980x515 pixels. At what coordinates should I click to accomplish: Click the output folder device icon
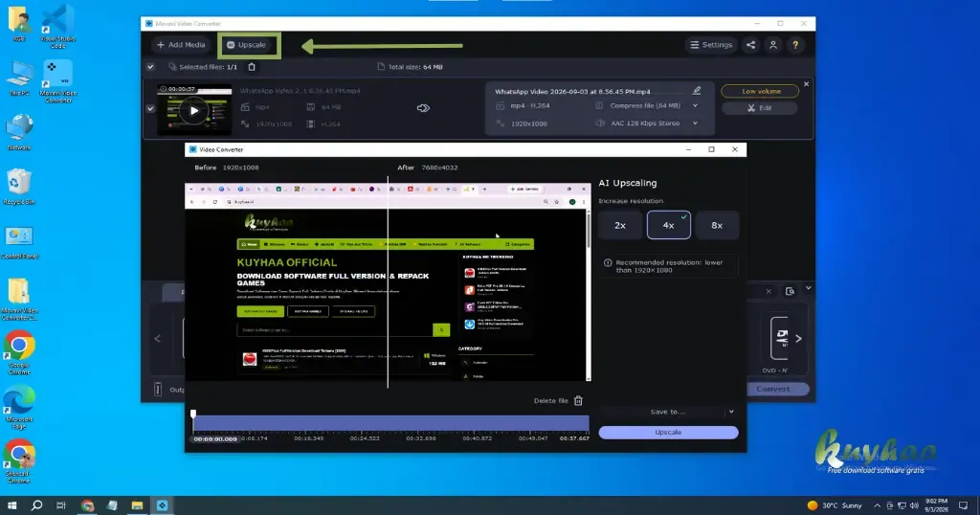[x=158, y=390]
